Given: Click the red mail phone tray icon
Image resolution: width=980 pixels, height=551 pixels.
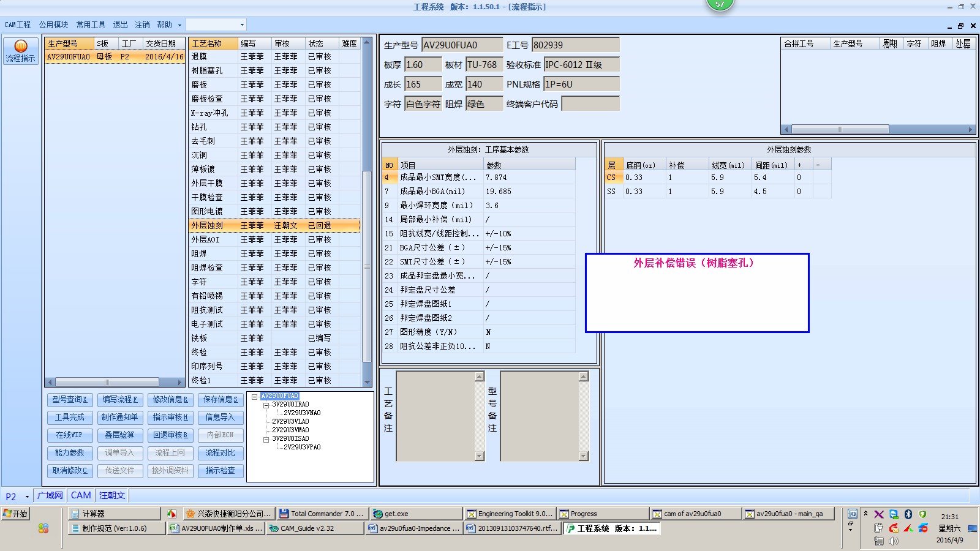Looking at the screenshot, I should pos(894,528).
